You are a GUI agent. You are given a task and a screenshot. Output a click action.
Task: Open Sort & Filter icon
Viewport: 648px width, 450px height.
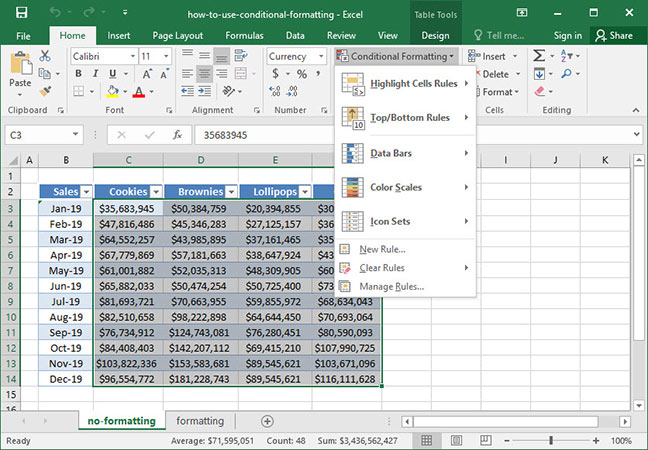tap(566, 56)
